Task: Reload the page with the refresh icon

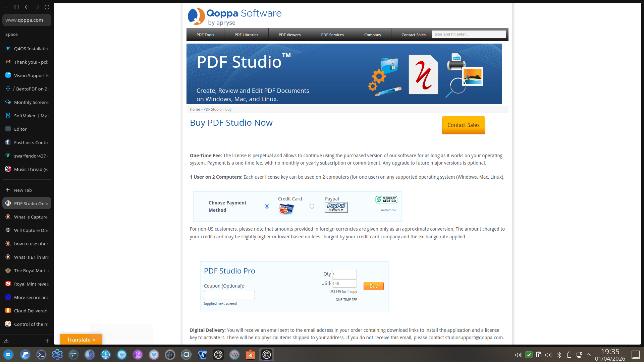Action: [47, 7]
